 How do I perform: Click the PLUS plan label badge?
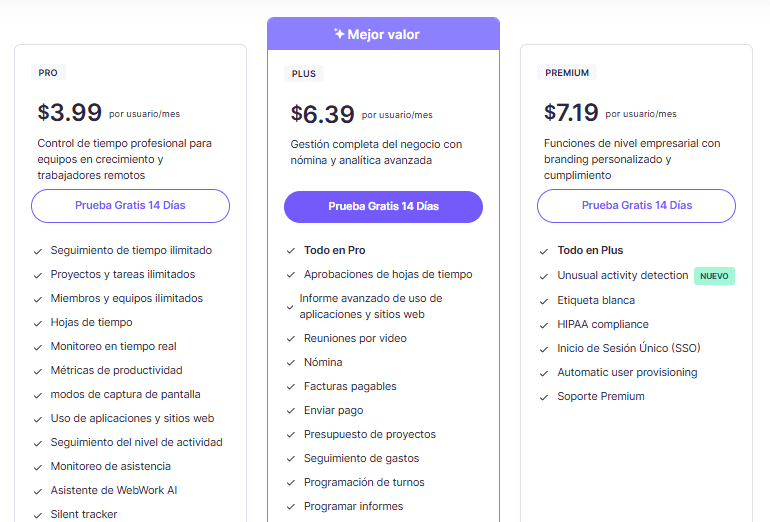pos(303,74)
